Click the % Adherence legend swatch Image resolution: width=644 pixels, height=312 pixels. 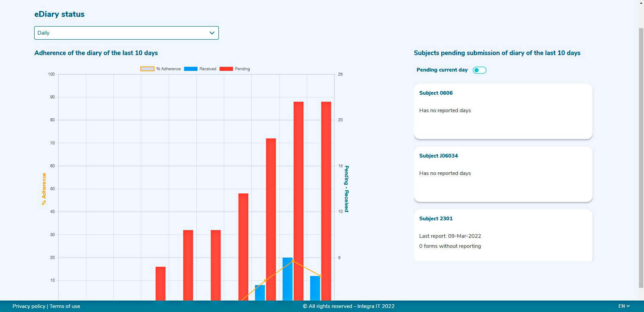click(x=147, y=69)
